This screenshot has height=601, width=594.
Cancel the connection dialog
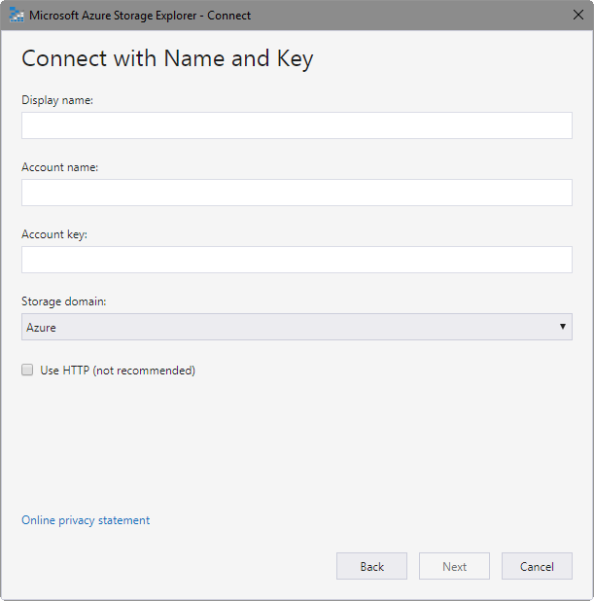tap(537, 566)
